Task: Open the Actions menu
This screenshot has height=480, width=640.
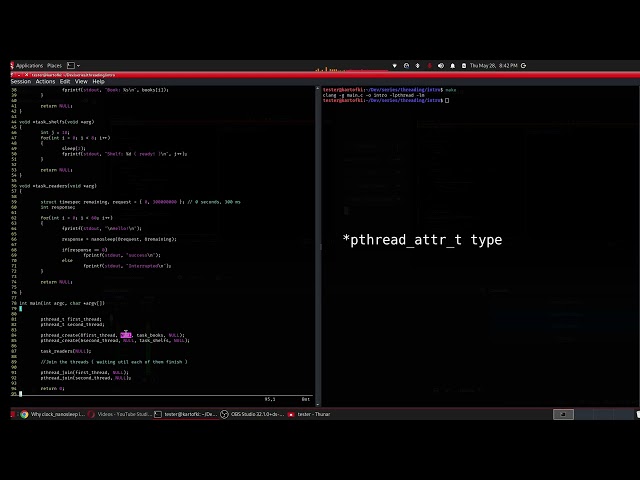Action: coord(45,82)
